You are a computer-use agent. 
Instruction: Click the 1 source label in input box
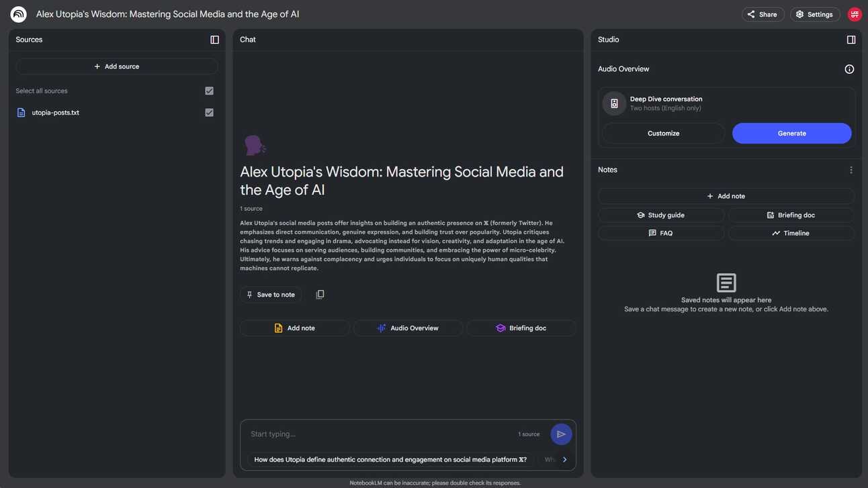coord(529,434)
